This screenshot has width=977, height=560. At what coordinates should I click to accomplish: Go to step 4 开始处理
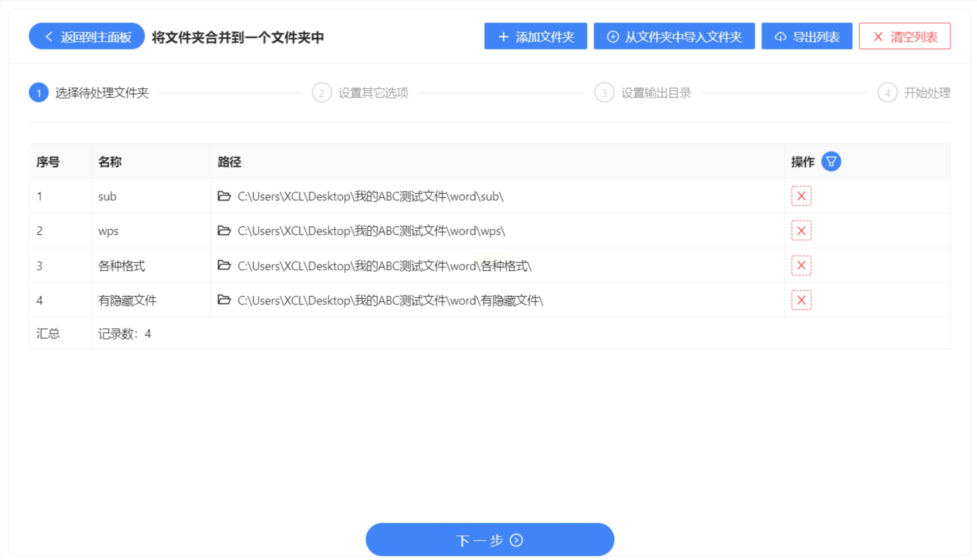pyautogui.click(x=914, y=93)
